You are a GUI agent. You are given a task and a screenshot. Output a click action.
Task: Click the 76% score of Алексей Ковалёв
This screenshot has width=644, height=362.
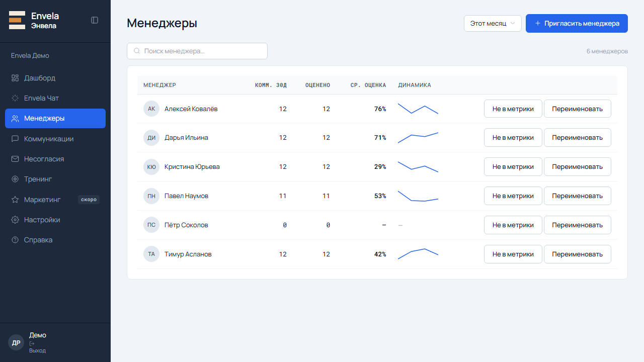pos(380,109)
